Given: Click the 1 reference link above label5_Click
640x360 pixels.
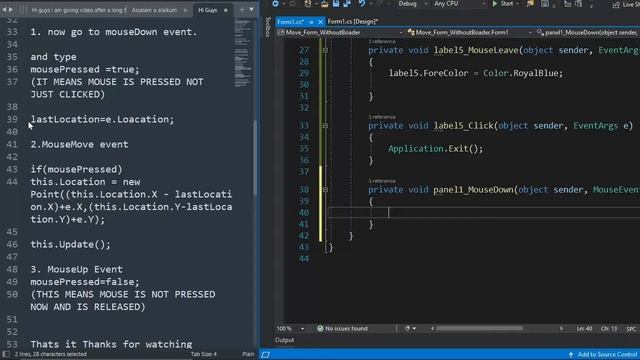Looking at the screenshot, I should [382, 117].
